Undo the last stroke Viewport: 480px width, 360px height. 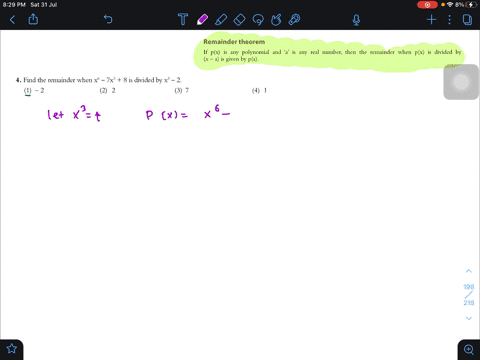pyautogui.click(x=108, y=19)
